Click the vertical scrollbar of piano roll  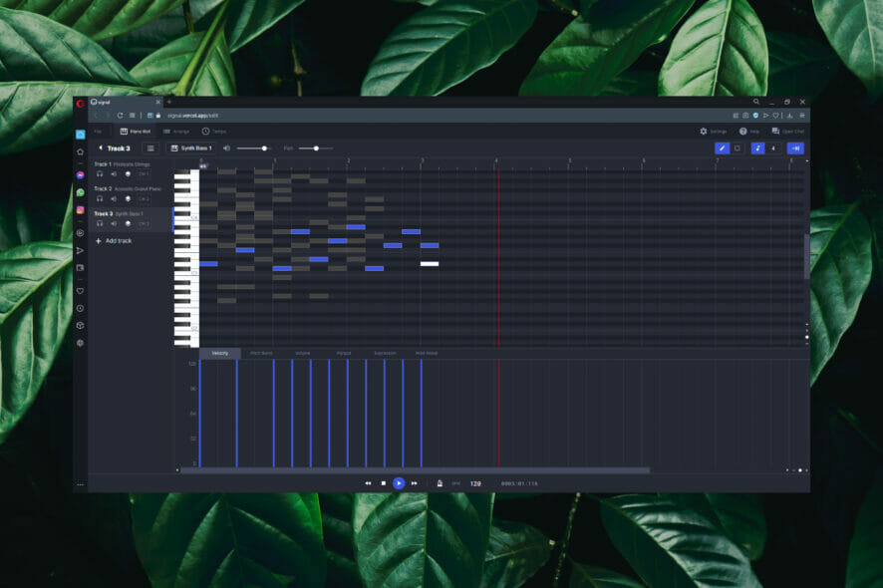(806, 256)
